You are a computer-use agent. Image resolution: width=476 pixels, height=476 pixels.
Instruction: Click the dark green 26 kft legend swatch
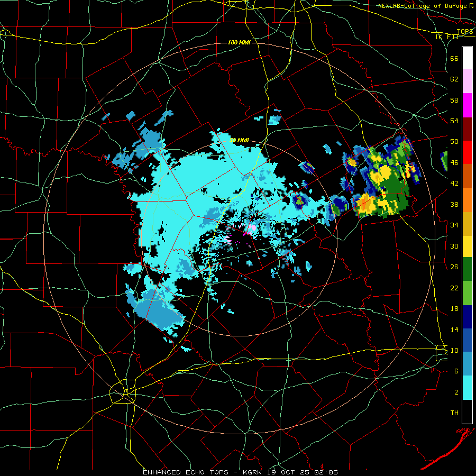click(x=467, y=269)
